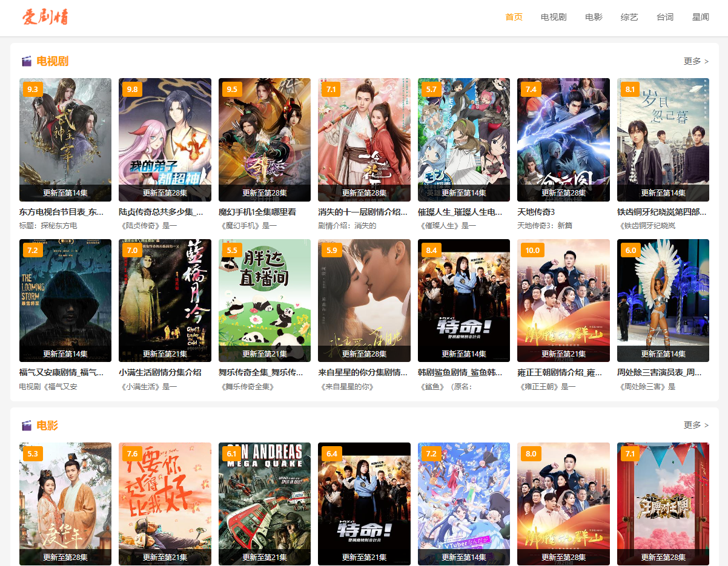Click the clapperboard icon beside 电视剧 heading

pos(26,61)
